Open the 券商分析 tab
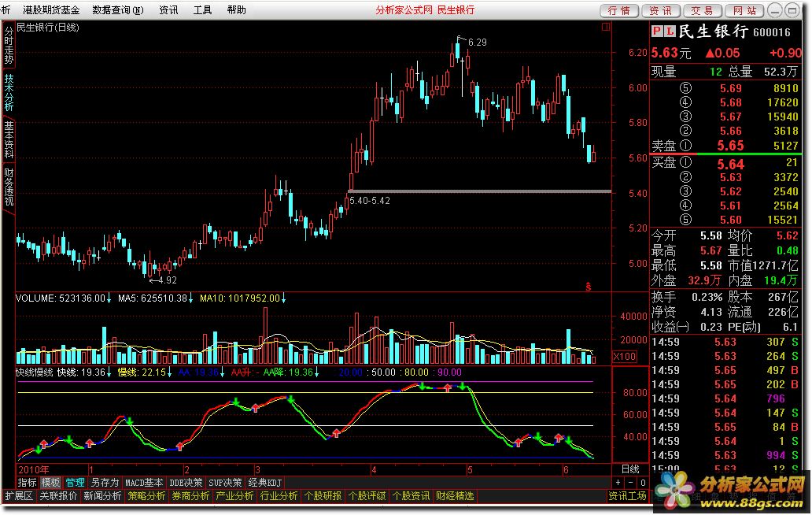The image size is (812, 515). pos(190,496)
